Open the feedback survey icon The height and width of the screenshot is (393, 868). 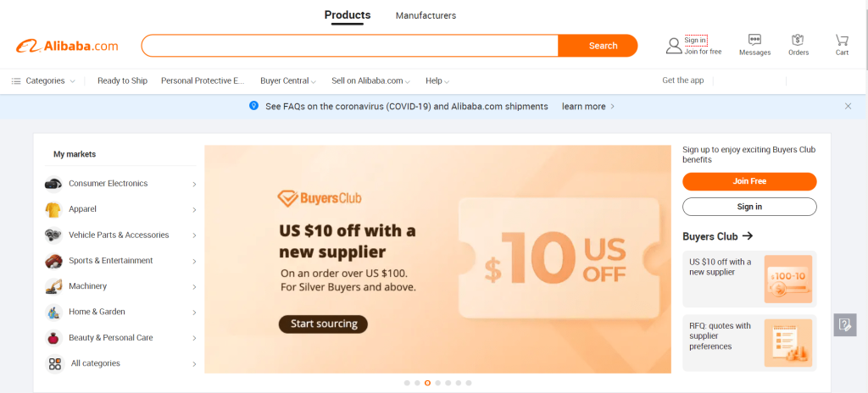[x=845, y=325]
